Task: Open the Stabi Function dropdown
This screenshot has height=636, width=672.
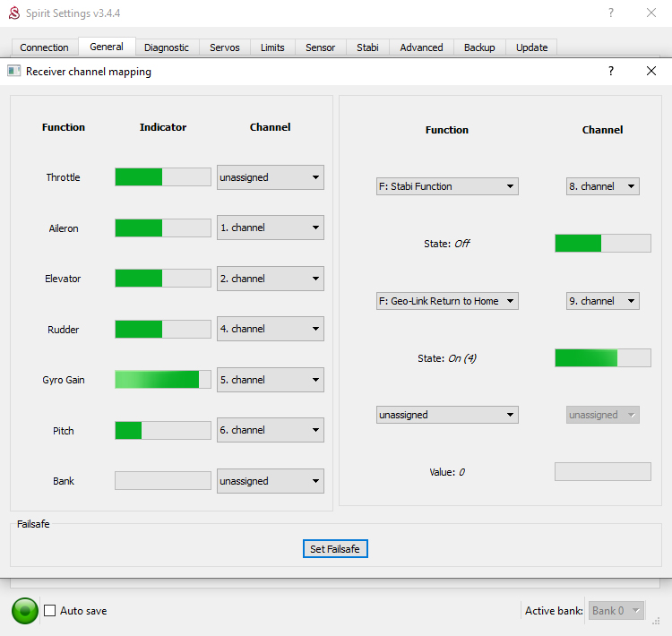Action: pos(447,186)
